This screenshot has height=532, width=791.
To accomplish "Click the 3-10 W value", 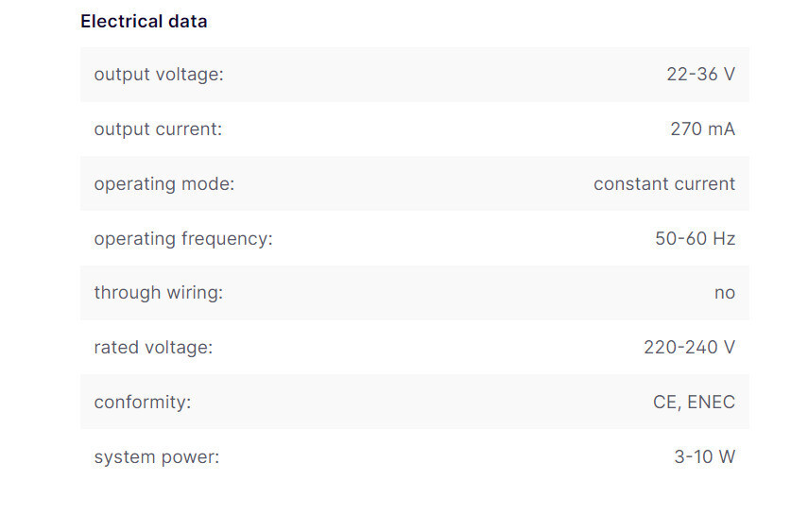I will point(705,456).
